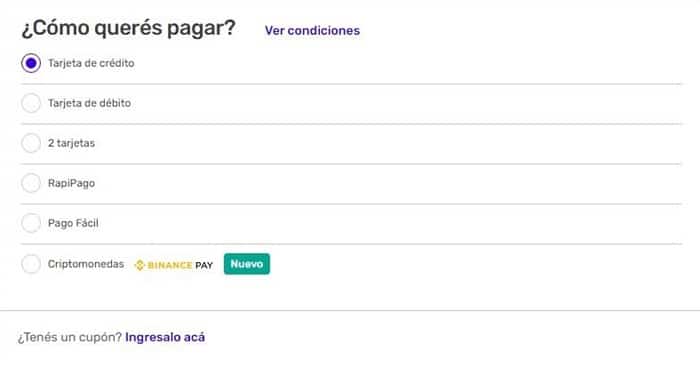
Task: Click the Tarjeta de crédito label text
Action: point(91,63)
